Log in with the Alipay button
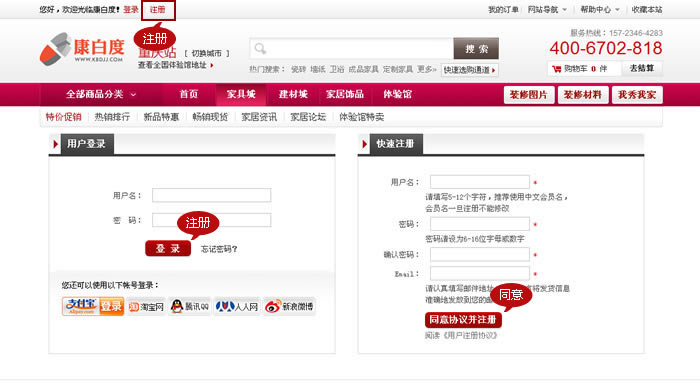The height and width of the screenshot is (381, 700). 93,306
